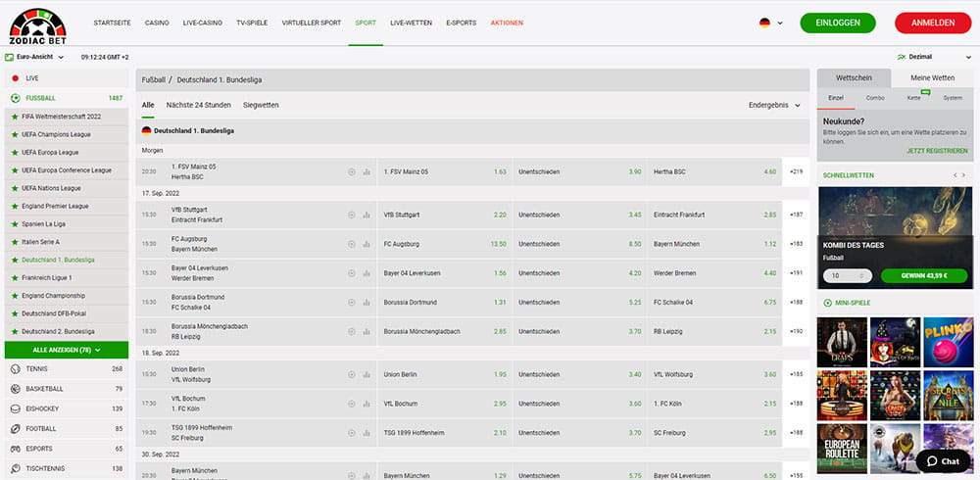Click the Anmelden button
980x480 pixels.
(x=933, y=24)
